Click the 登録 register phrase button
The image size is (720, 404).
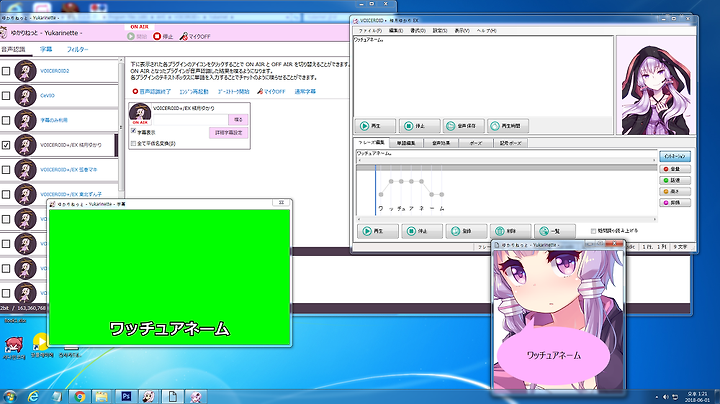click(466, 231)
